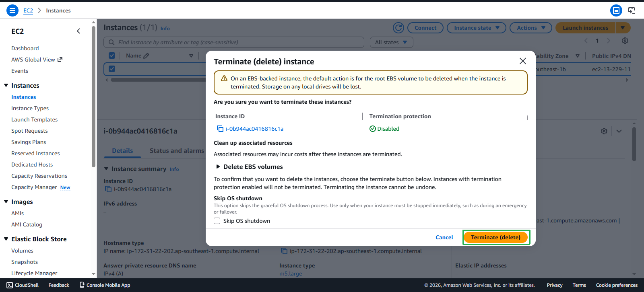Open Cookie preferences in footer

[617, 285]
